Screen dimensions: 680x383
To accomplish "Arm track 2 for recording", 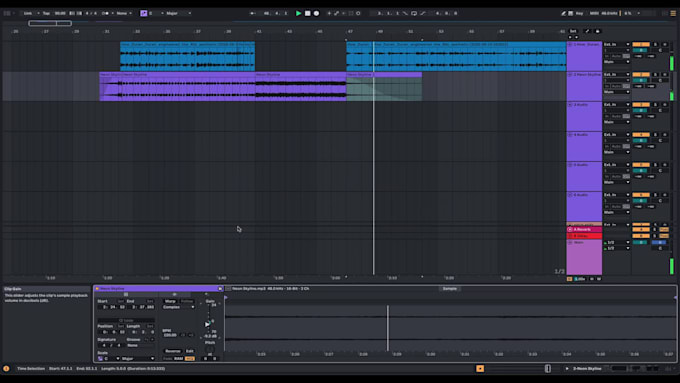I will [x=664, y=75].
